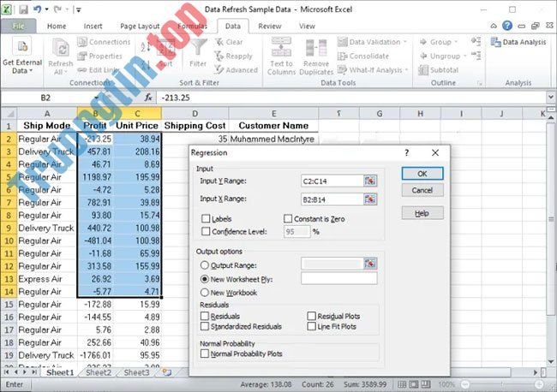The height and width of the screenshot is (392, 557).
Task: Check the Residuals checkbox
Action: (205, 316)
